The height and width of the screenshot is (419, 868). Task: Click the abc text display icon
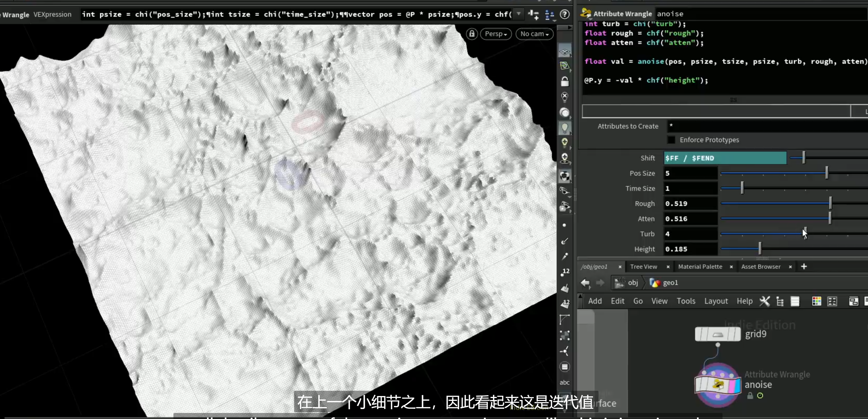tap(565, 382)
